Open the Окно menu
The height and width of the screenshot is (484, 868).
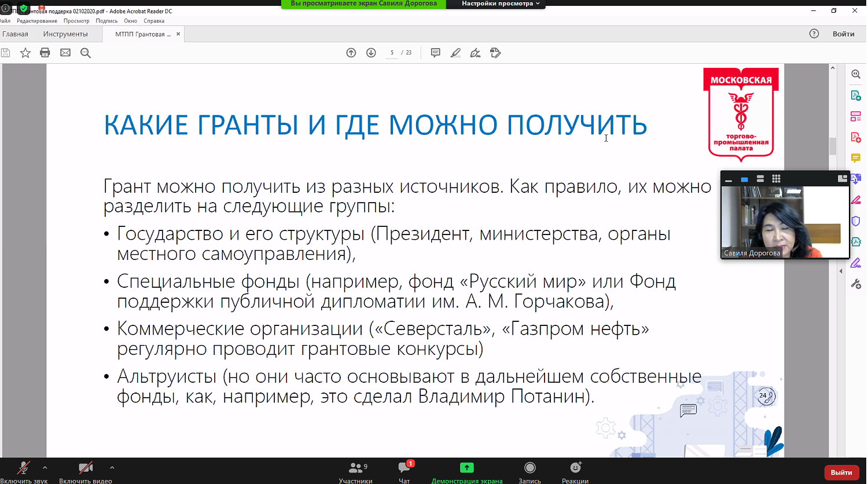click(x=130, y=21)
